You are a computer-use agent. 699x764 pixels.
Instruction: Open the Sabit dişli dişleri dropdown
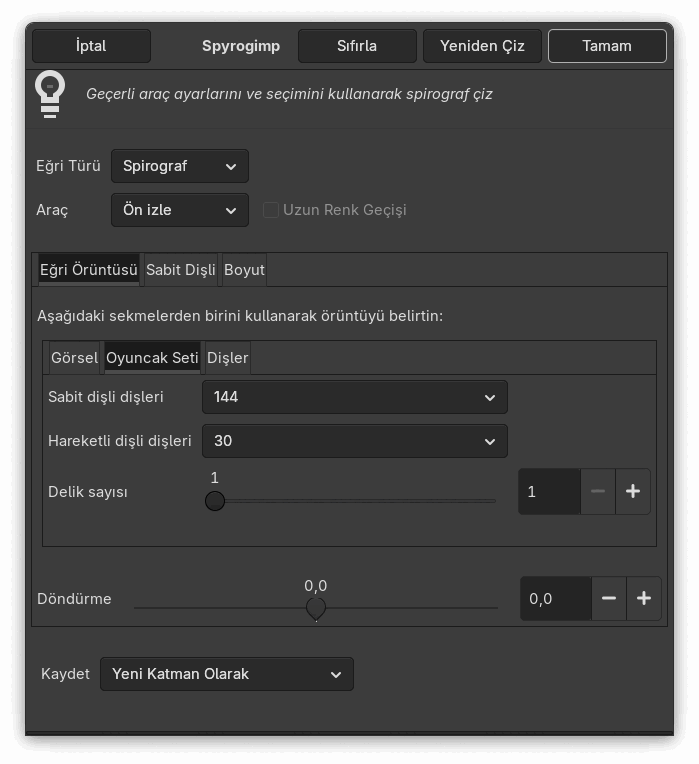pyautogui.click(x=355, y=397)
